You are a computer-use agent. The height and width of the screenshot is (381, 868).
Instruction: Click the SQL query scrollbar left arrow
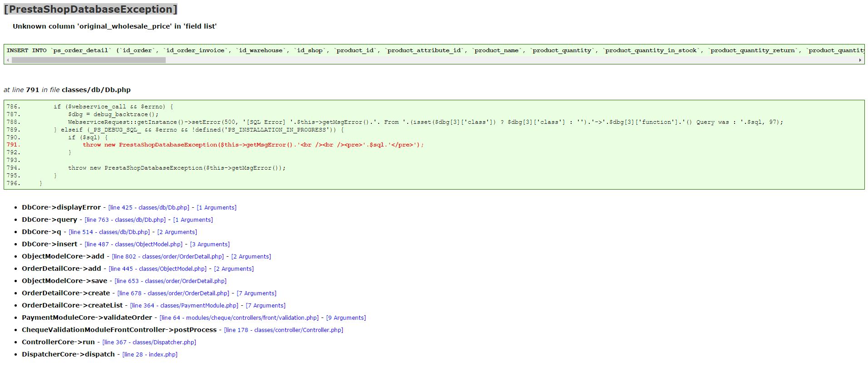click(8, 60)
